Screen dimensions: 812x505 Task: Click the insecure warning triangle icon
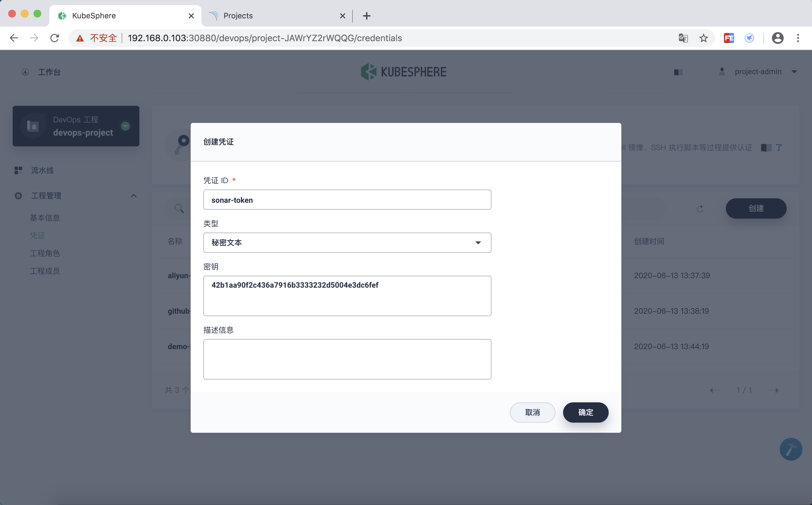click(80, 38)
